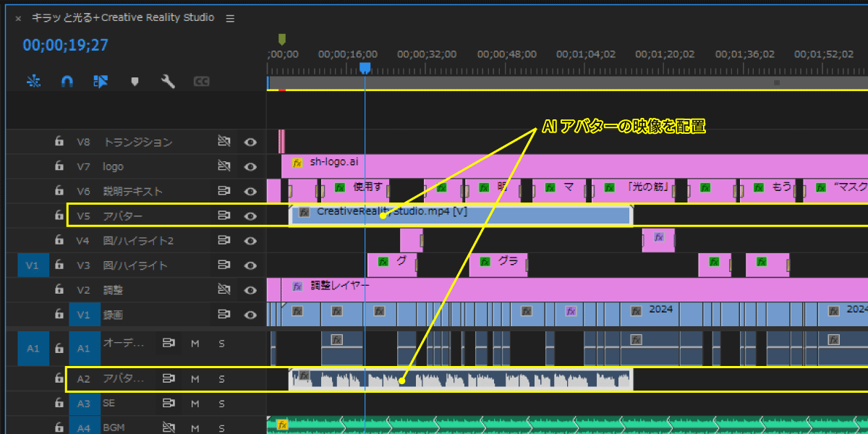Click the fx badge on sh-logo.ai clip
The image size is (868, 434).
(297, 163)
